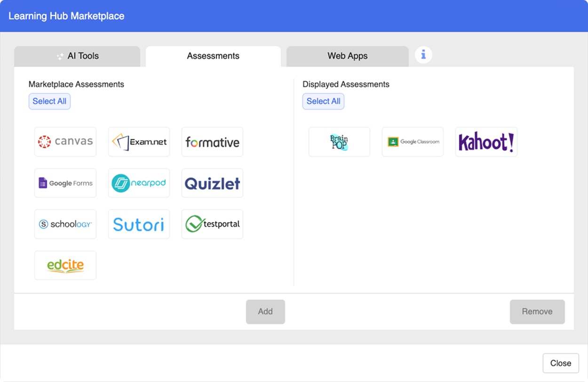Choose the Formative assessment tile
Image resolution: width=588 pixels, height=382 pixels.
(213, 142)
